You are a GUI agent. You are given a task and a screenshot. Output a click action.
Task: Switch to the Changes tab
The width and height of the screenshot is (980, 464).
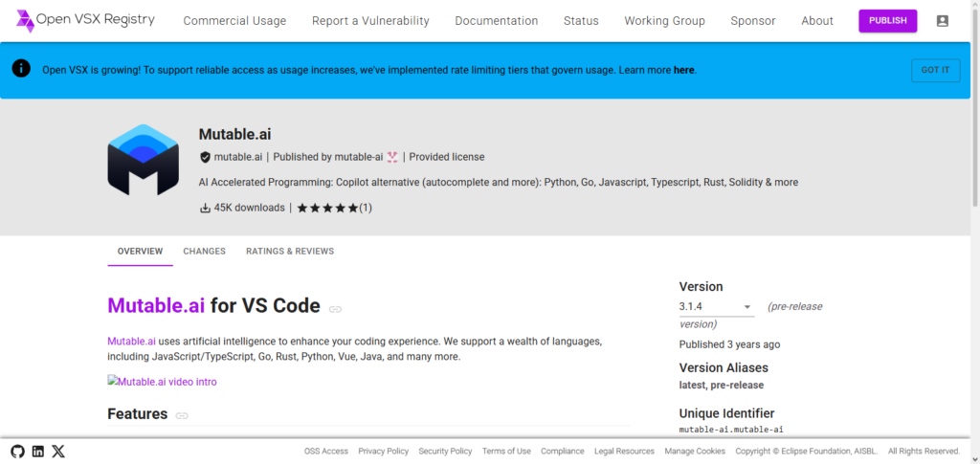205,251
